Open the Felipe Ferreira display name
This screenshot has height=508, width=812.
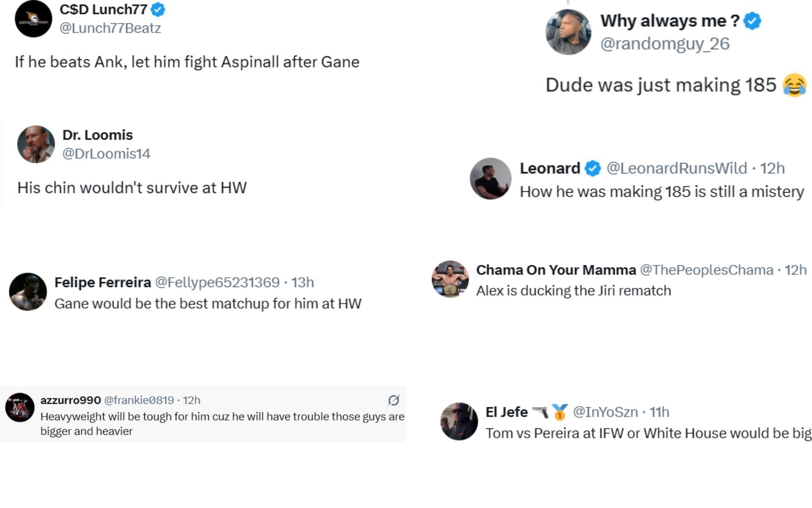pos(103,282)
